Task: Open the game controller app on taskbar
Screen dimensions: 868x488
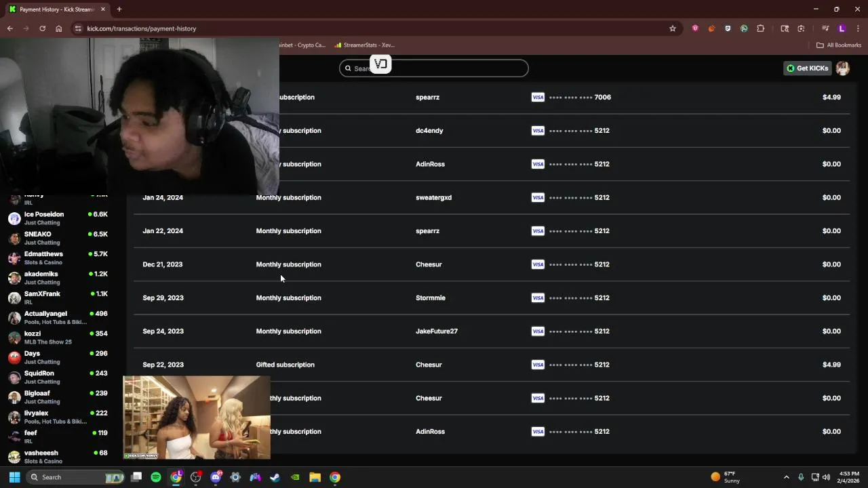Action: pyautogui.click(x=256, y=477)
